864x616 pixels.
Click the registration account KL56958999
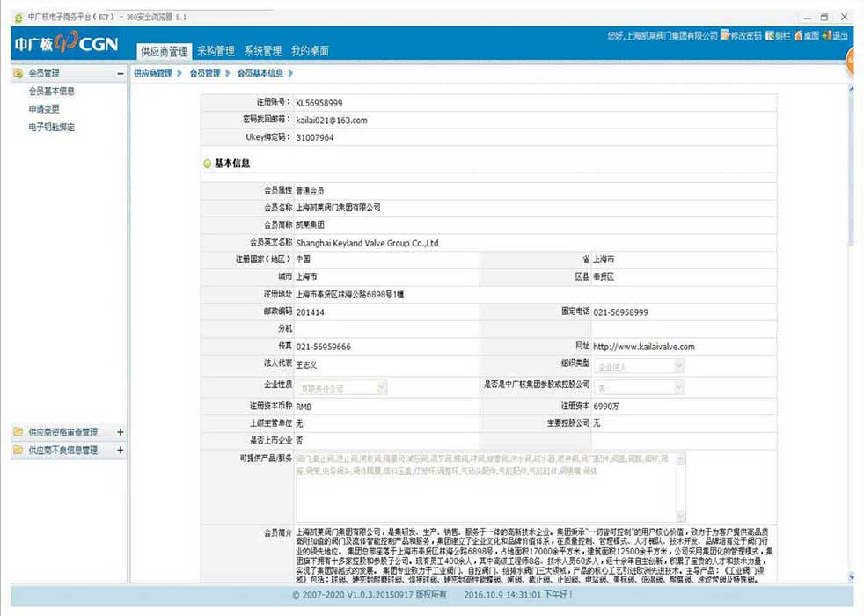click(x=319, y=103)
